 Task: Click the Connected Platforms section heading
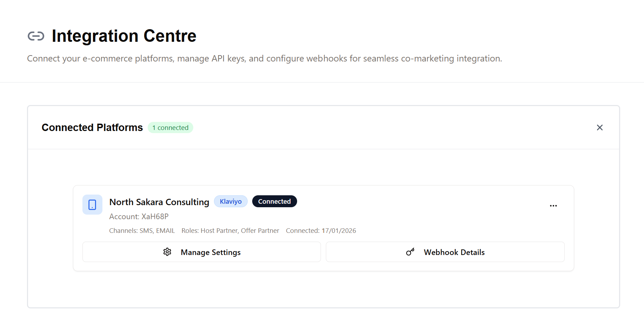pyautogui.click(x=92, y=127)
